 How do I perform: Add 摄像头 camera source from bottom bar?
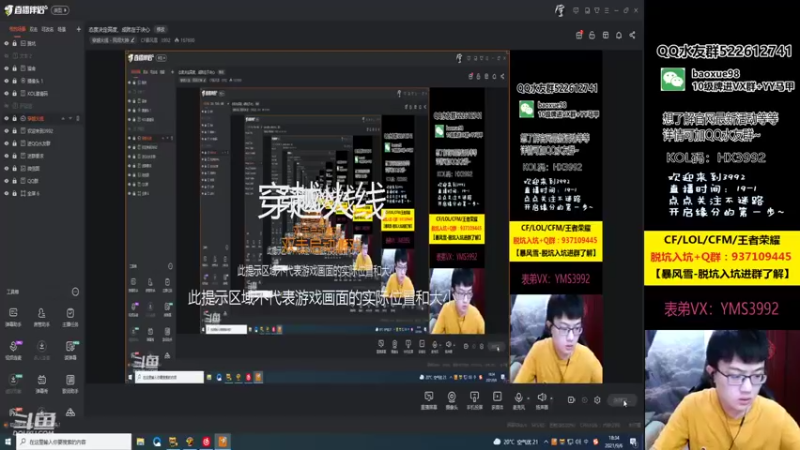tap(452, 400)
